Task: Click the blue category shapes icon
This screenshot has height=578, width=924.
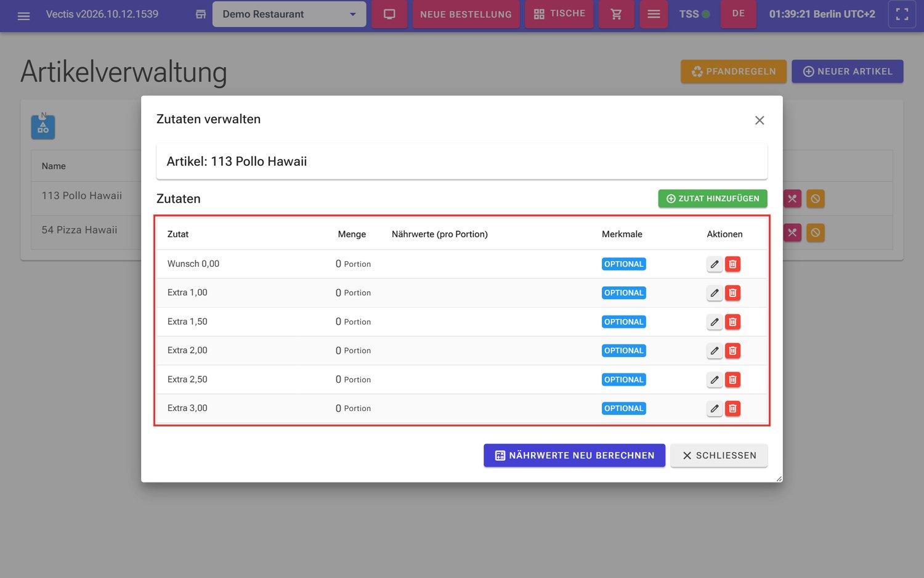Action: 43,127
